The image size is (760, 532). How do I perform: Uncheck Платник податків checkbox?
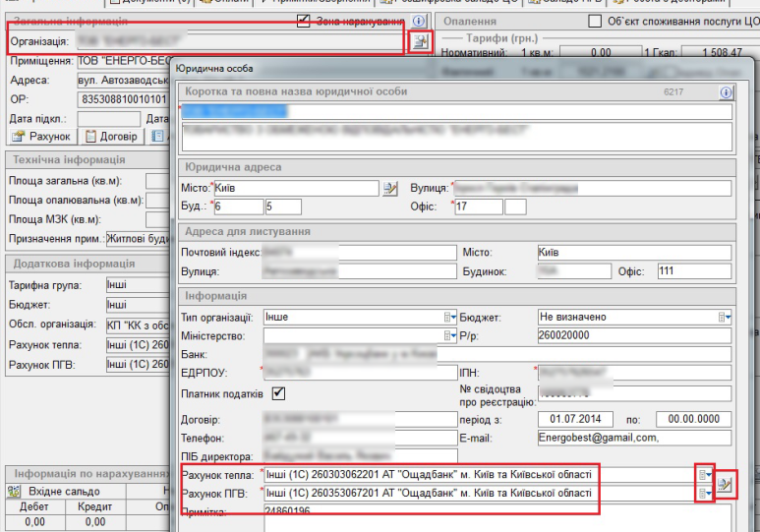point(278,393)
